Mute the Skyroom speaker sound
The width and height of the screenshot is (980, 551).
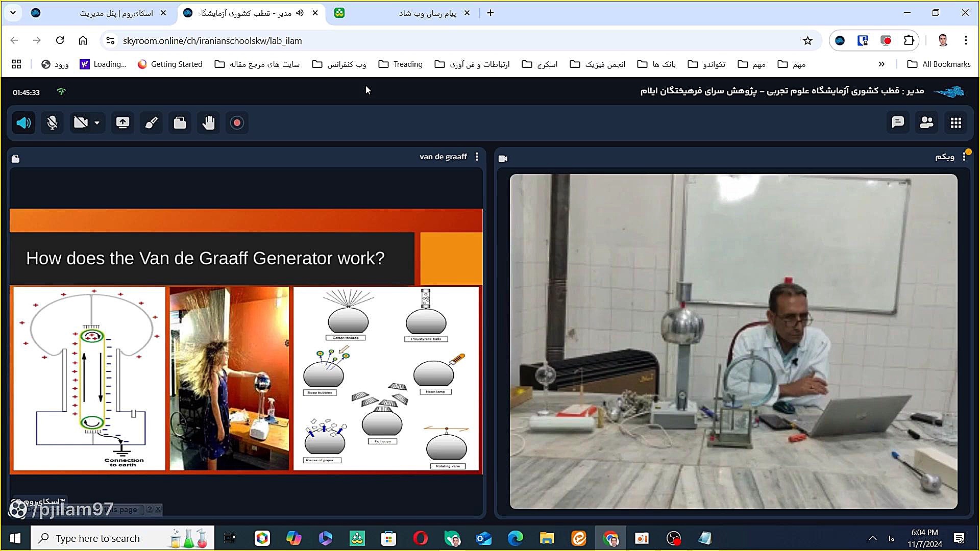click(x=23, y=123)
